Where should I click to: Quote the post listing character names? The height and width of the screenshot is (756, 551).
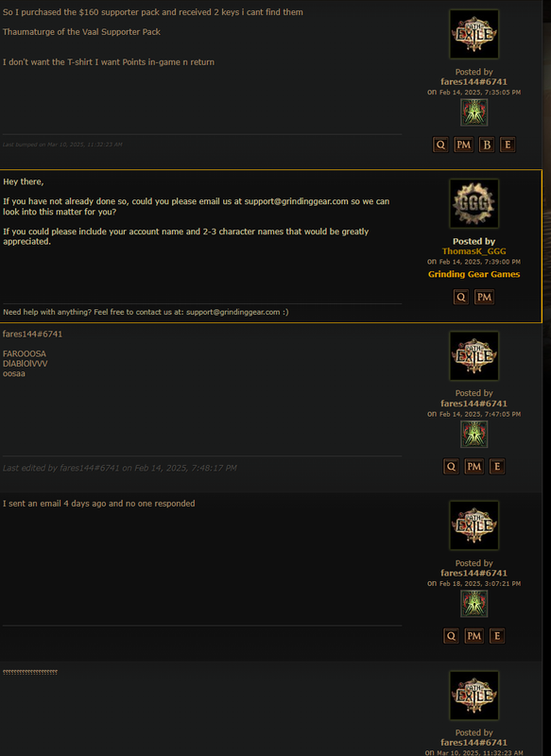(x=451, y=466)
